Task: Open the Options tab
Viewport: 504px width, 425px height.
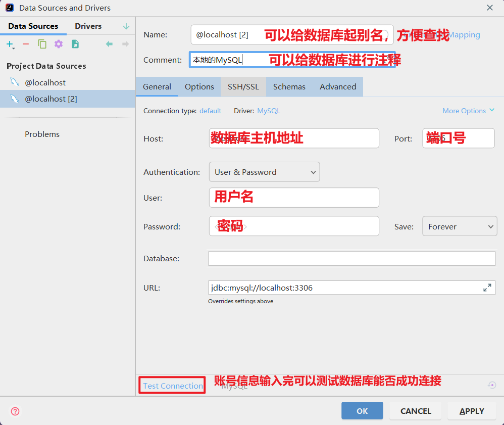Action: (x=199, y=87)
